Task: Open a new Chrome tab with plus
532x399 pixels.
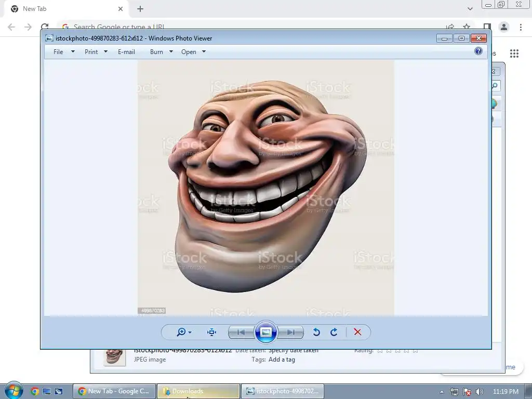Action: [x=140, y=9]
